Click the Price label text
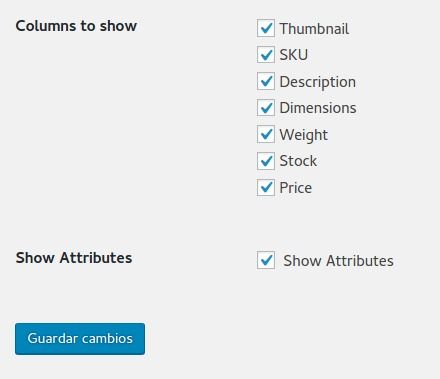The width and height of the screenshot is (440, 379). pos(296,188)
